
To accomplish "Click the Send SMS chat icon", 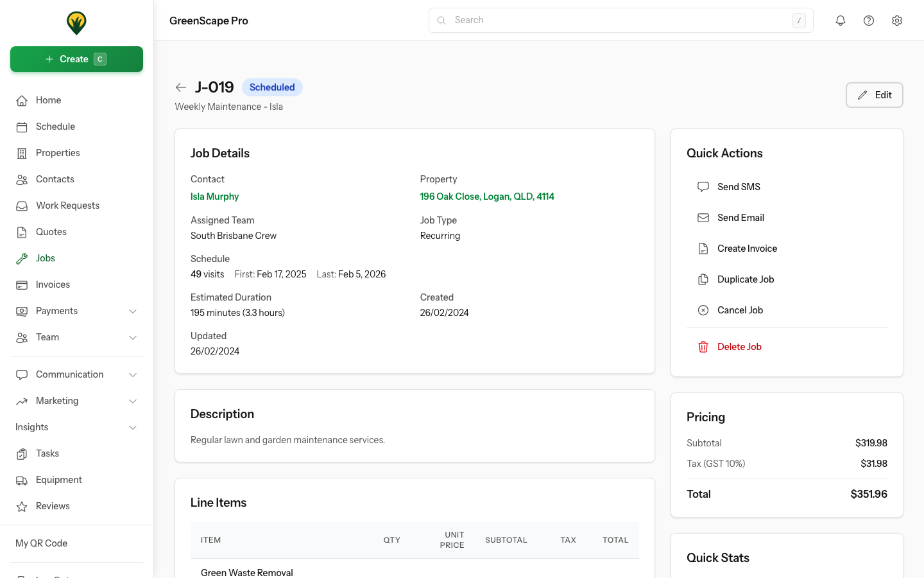I will point(703,186).
